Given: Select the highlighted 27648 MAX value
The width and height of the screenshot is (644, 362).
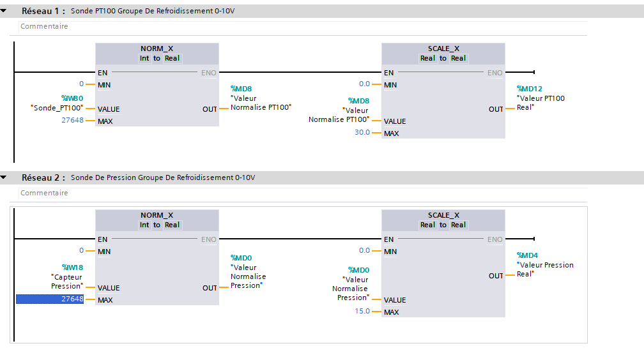Looking at the screenshot, I should (x=50, y=299).
